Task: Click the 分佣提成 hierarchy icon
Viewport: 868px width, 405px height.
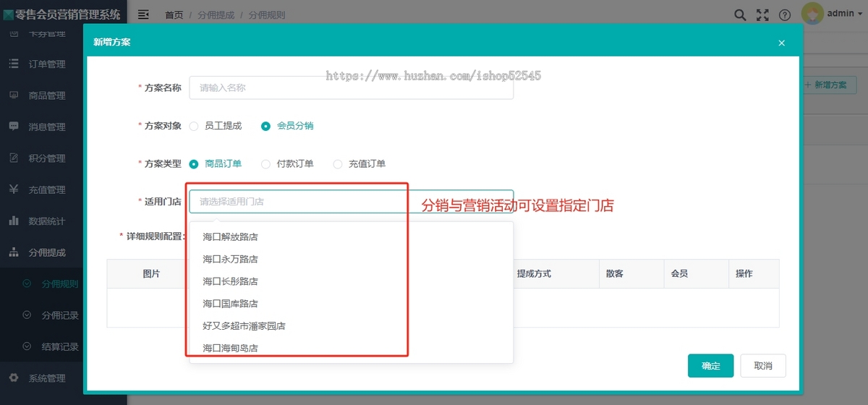Action: [x=14, y=252]
